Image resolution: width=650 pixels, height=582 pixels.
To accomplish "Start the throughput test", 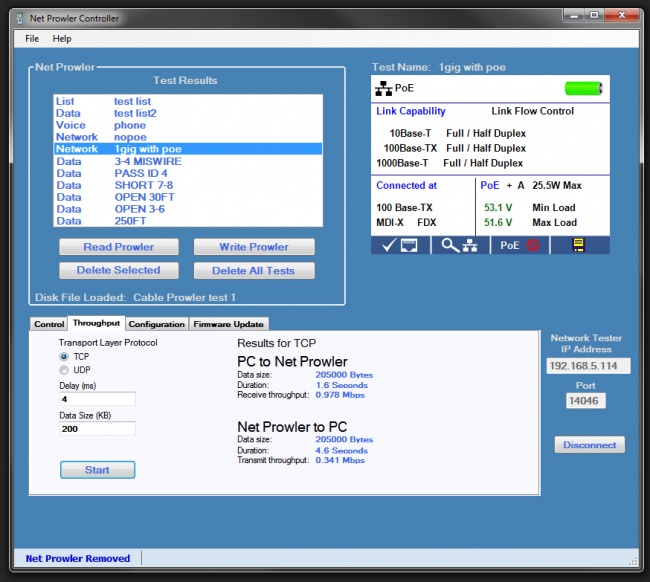I will pyautogui.click(x=97, y=469).
